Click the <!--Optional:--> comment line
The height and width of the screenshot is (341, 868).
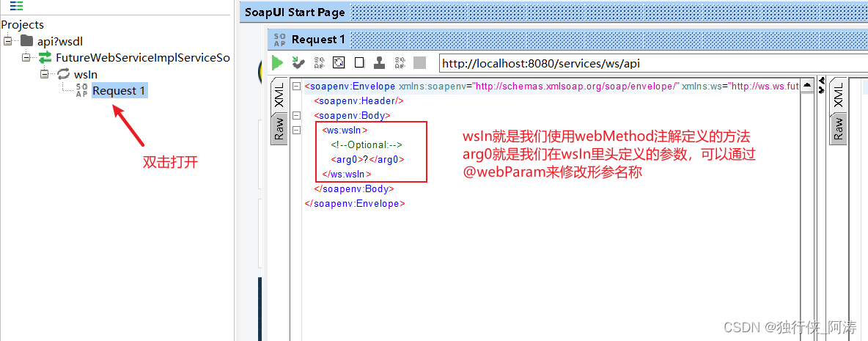point(367,144)
